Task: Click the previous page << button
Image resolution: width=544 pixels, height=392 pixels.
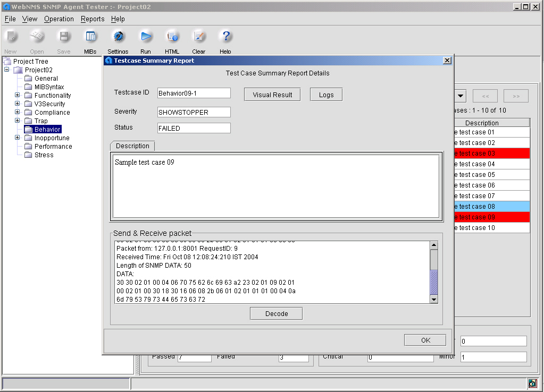Action: tap(486, 96)
